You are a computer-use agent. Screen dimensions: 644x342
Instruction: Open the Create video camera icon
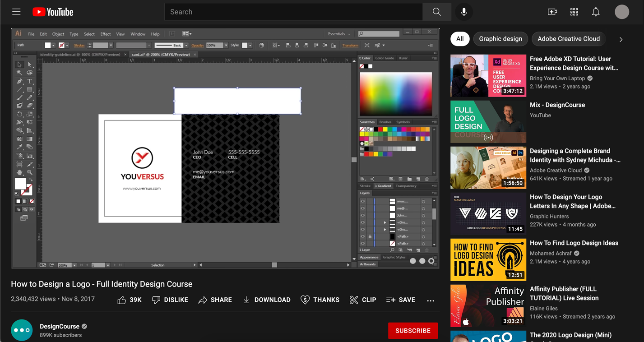[552, 12]
